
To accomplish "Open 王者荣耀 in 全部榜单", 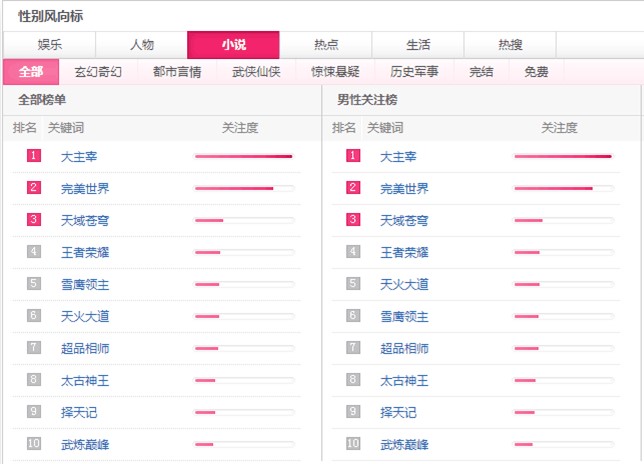I will (85, 253).
